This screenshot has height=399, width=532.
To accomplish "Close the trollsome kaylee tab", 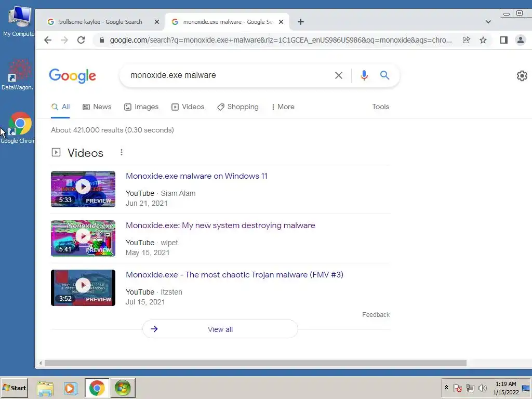I will click(x=157, y=22).
